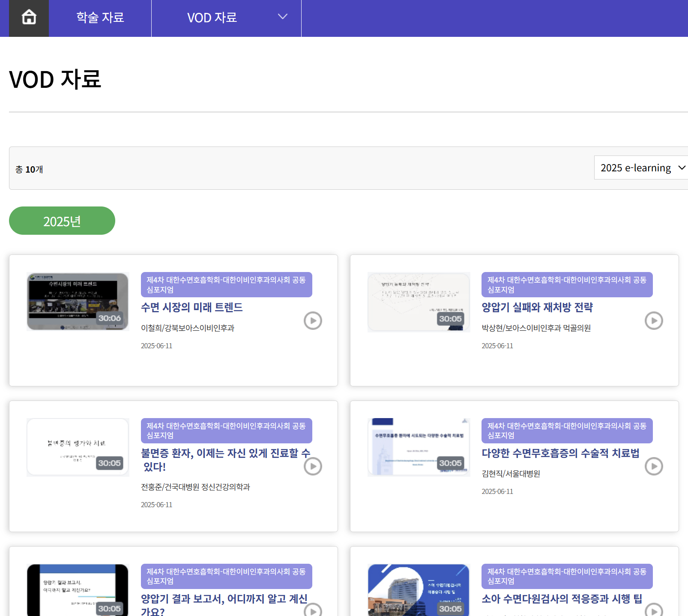The width and height of the screenshot is (688, 616).
Task: Click date 2025-06-11 under 이철희 card
Action: point(156,346)
